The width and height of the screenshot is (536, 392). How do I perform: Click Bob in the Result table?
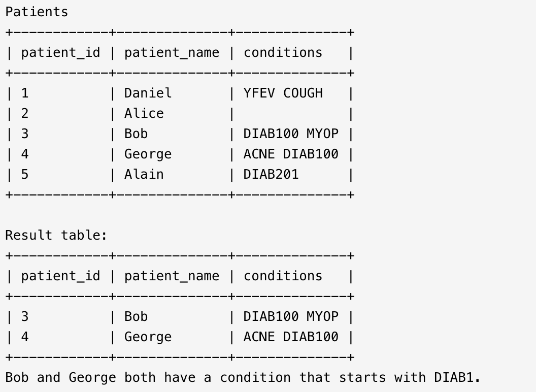(136, 317)
